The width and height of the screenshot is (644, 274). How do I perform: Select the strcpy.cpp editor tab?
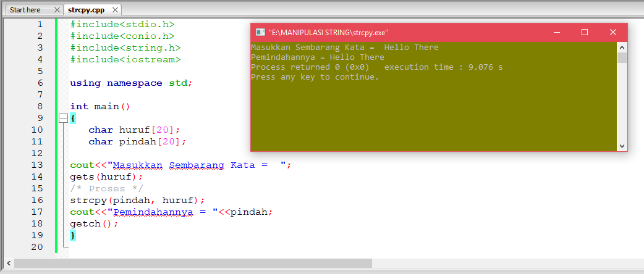[x=87, y=10]
